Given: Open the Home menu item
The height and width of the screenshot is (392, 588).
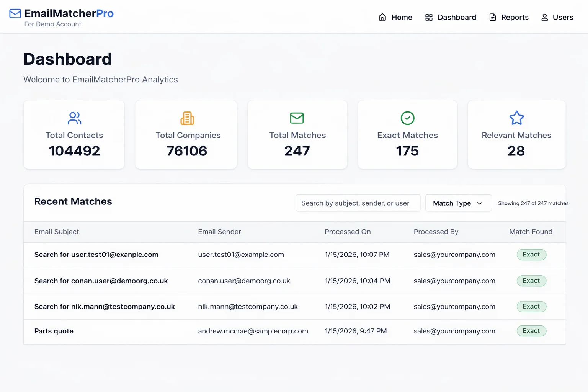Looking at the screenshot, I should pyautogui.click(x=395, y=17).
